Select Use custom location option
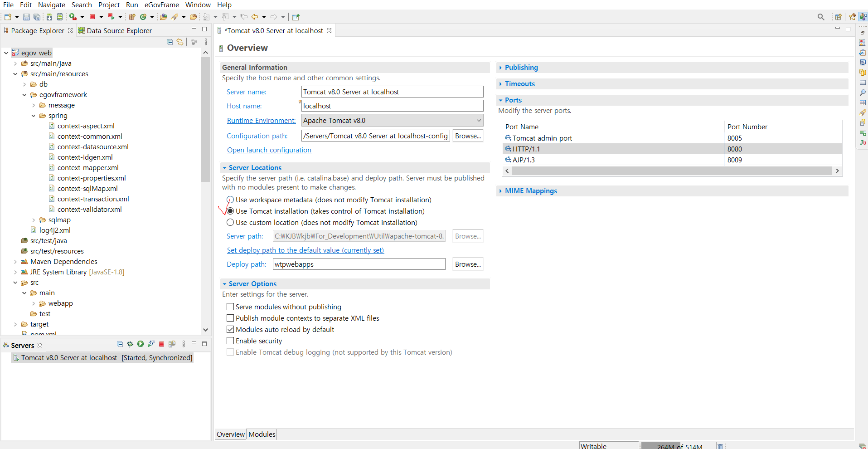The height and width of the screenshot is (449, 868). tap(230, 222)
